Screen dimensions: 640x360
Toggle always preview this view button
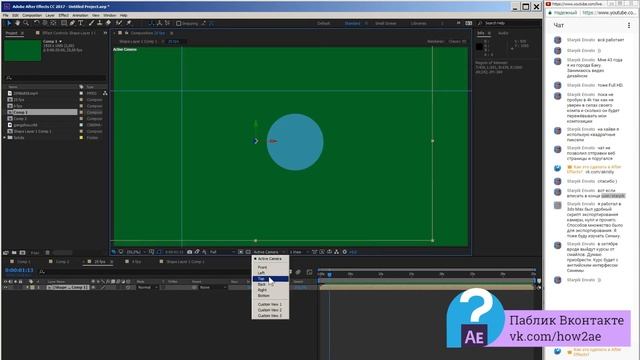(114, 252)
